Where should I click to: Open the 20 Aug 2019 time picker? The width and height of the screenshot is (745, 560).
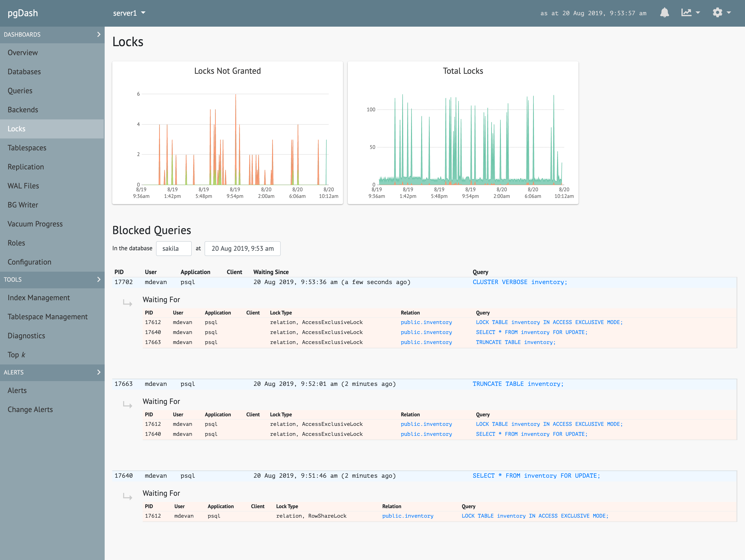(x=242, y=249)
